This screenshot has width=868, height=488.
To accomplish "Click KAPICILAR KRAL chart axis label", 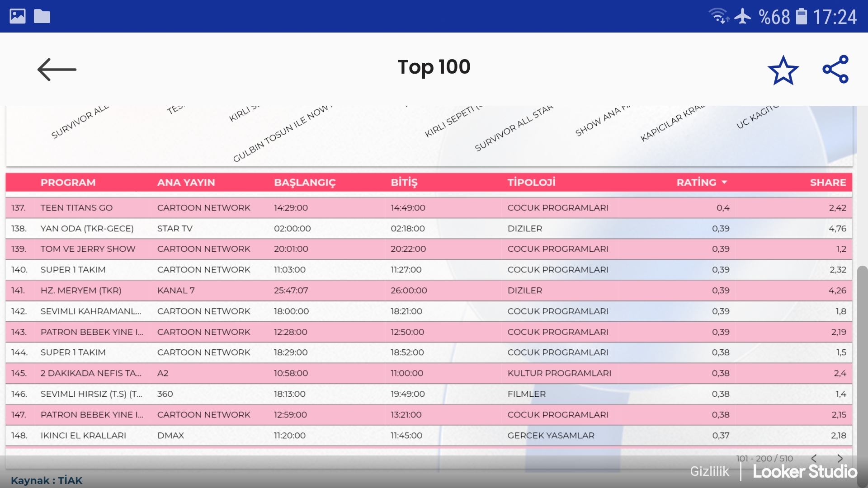I will coord(673,123).
